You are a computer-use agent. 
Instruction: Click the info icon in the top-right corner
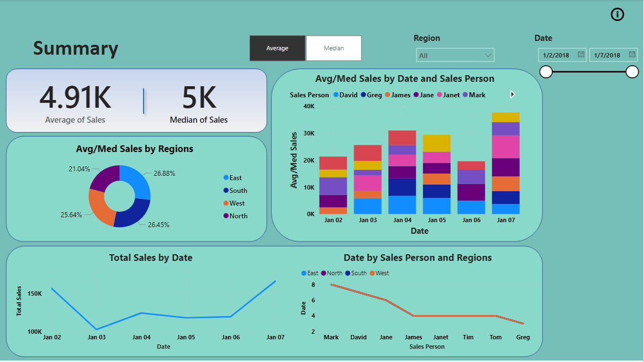[617, 14]
